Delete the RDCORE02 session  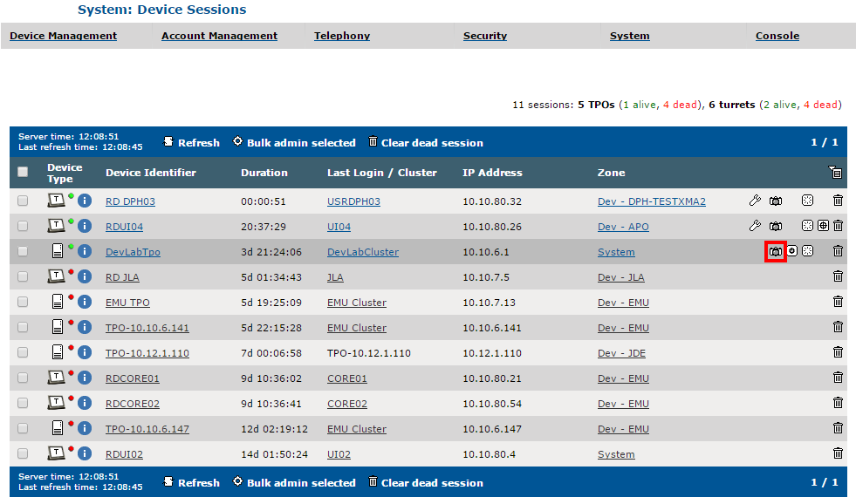[838, 403]
